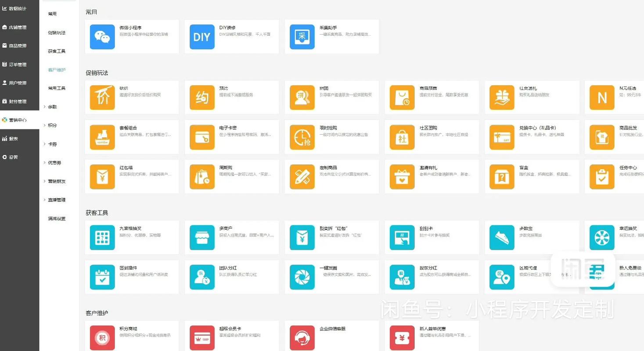Select the 超级会员卡 VIP card icon
The height and width of the screenshot is (351, 644).
[202, 337]
